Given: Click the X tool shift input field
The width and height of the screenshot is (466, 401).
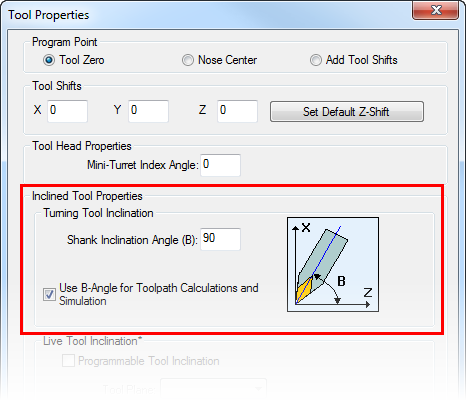Looking at the screenshot, I should (x=67, y=111).
